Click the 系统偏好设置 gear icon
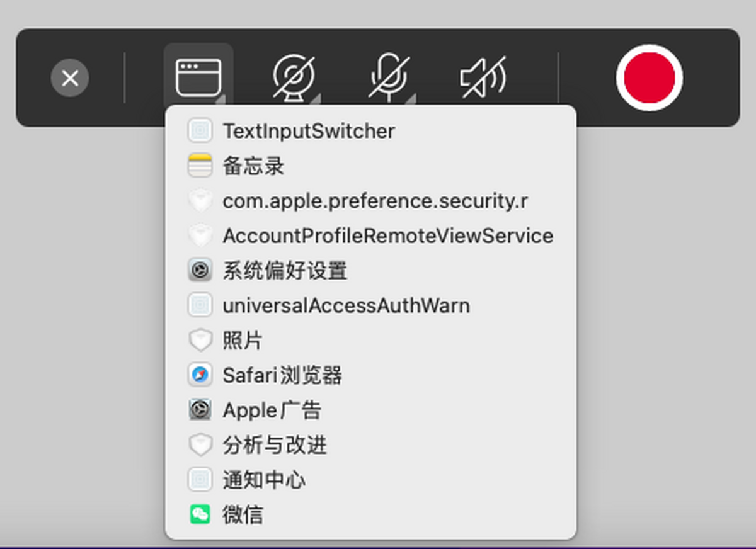 (200, 271)
